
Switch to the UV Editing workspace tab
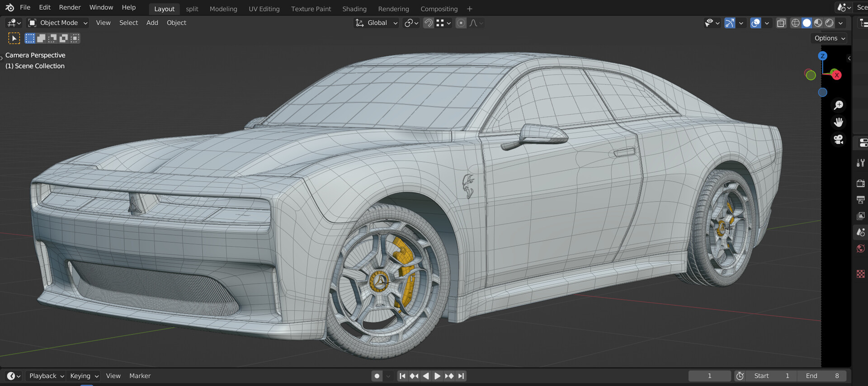pyautogui.click(x=264, y=9)
